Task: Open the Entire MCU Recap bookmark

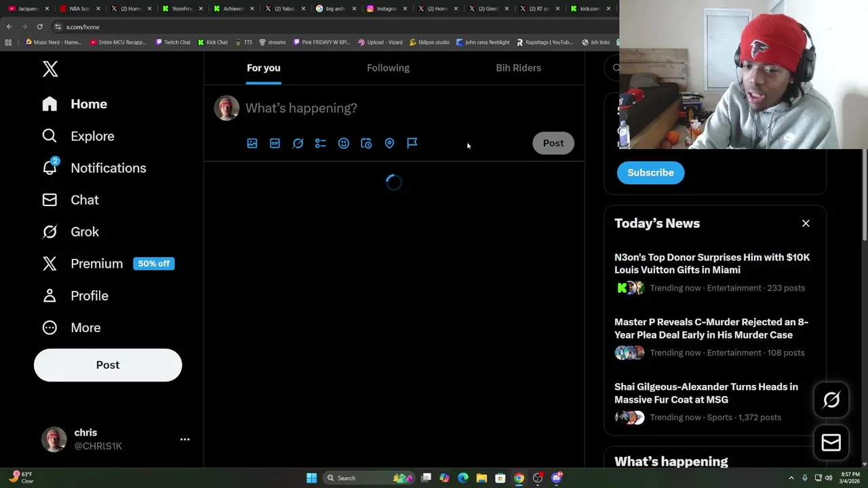Action: 118,42
